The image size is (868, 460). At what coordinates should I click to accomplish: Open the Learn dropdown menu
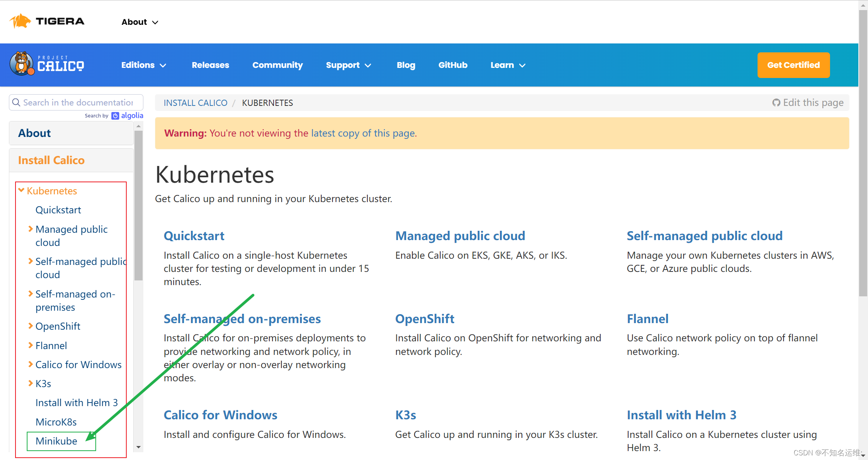508,65
